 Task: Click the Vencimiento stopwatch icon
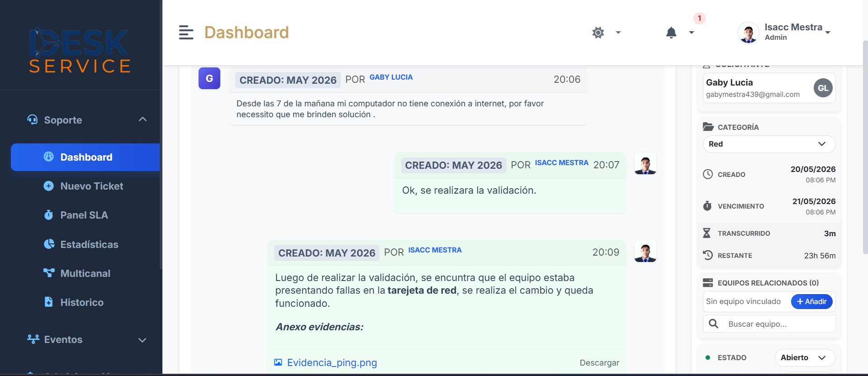point(707,206)
